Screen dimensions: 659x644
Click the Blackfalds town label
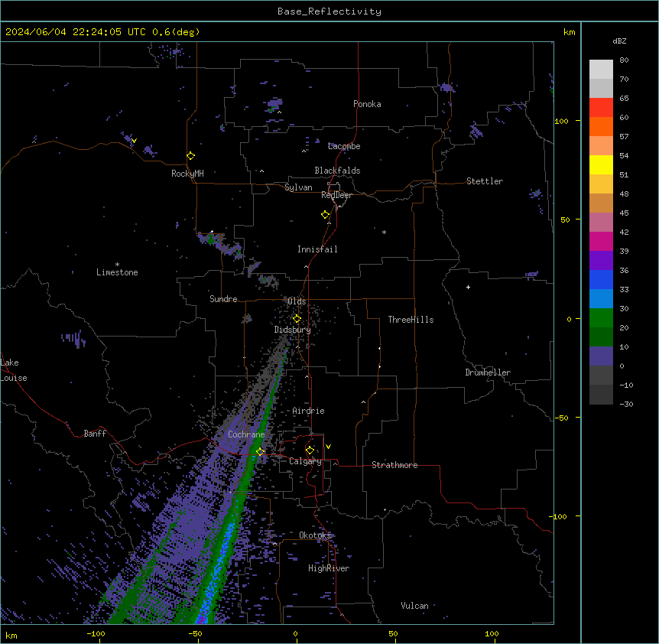tap(337, 171)
